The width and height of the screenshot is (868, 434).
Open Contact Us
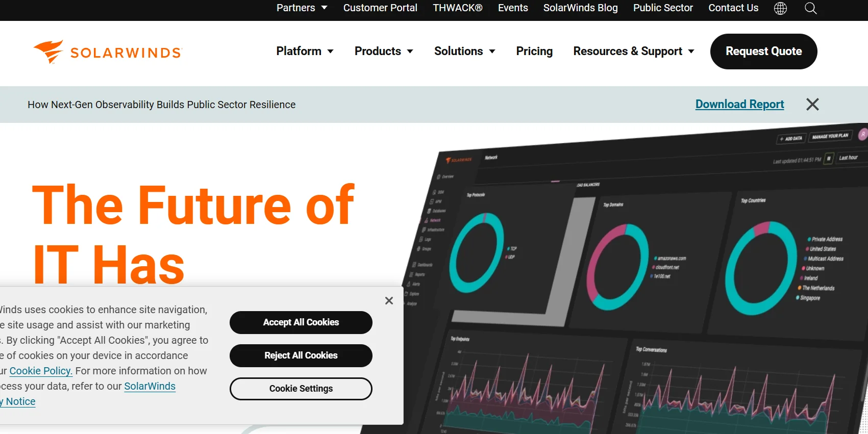733,8
